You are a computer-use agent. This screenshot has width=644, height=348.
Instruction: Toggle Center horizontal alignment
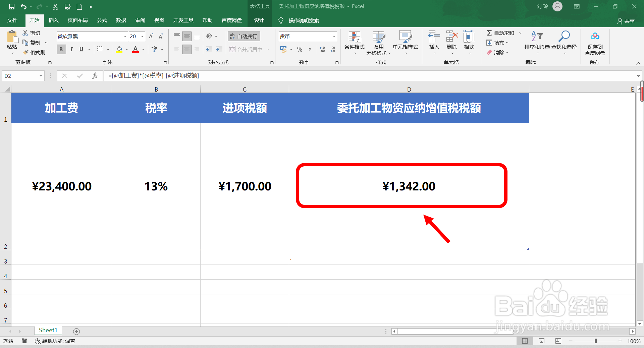click(x=187, y=49)
